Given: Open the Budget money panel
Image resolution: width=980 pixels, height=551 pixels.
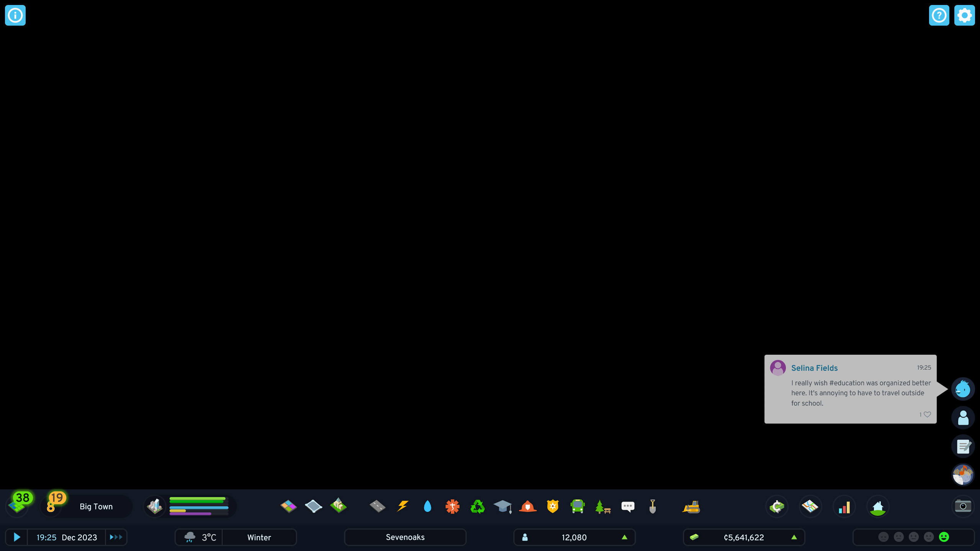Looking at the screenshot, I should pyautogui.click(x=776, y=506).
